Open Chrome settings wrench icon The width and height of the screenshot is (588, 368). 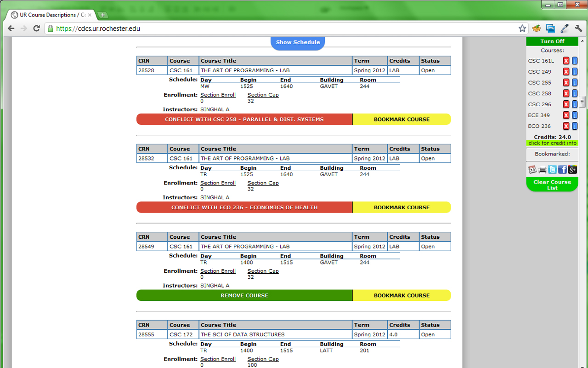pyautogui.click(x=578, y=28)
